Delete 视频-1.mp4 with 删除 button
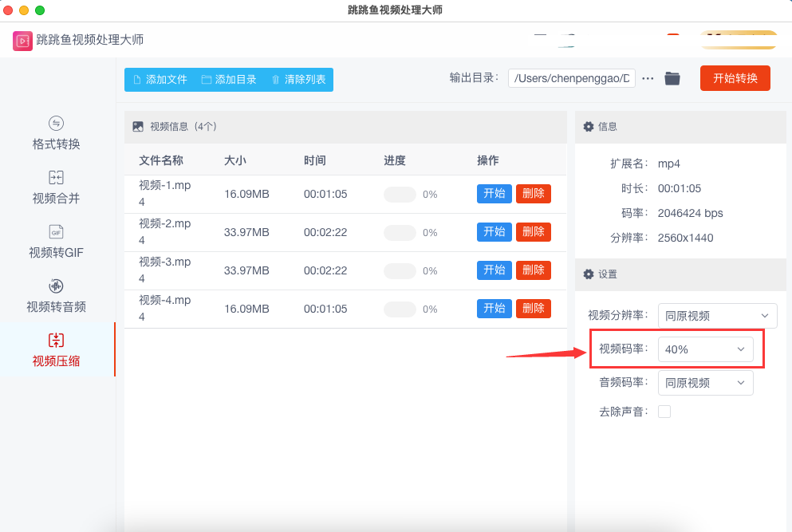 (x=534, y=194)
